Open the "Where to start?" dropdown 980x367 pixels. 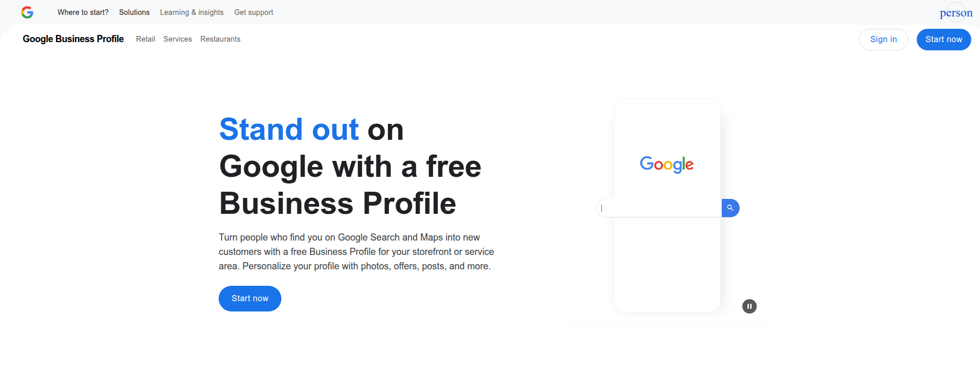[82, 12]
